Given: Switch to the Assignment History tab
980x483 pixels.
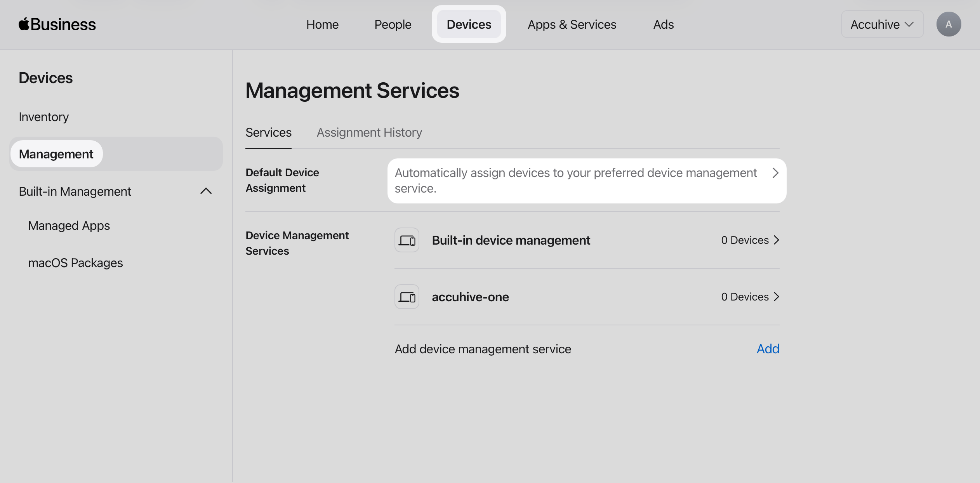Looking at the screenshot, I should pyautogui.click(x=369, y=132).
